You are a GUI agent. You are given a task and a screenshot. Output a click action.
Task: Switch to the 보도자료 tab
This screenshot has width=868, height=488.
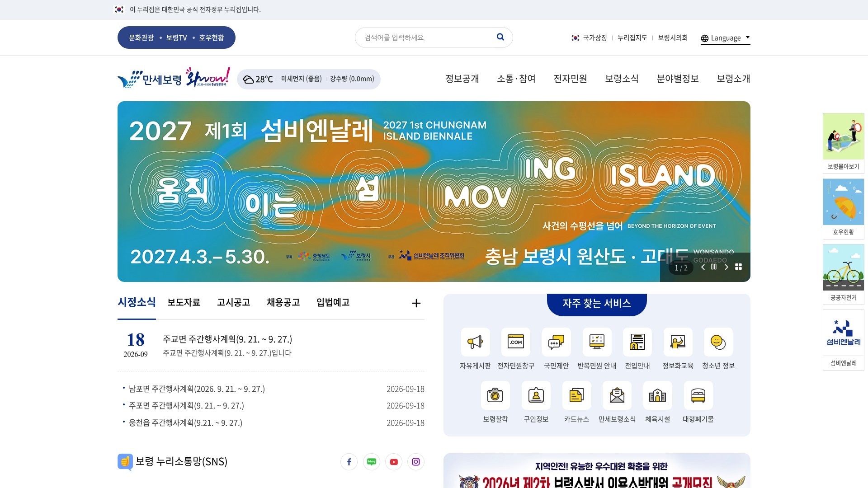[x=184, y=302]
